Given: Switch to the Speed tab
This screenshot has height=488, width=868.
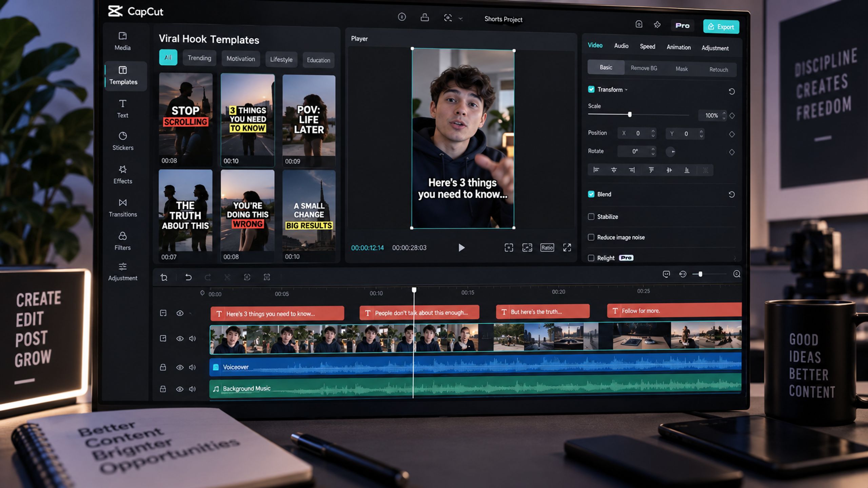Looking at the screenshot, I should pos(647,46).
